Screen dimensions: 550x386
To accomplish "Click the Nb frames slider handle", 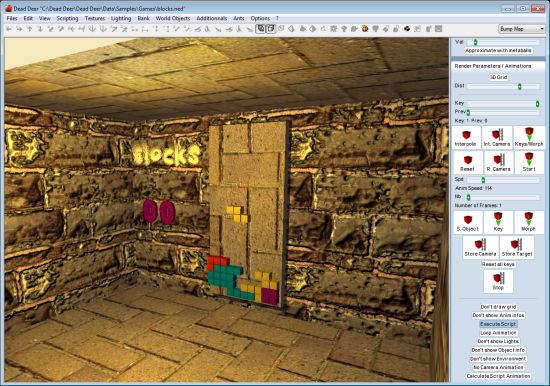I will pos(468,197).
